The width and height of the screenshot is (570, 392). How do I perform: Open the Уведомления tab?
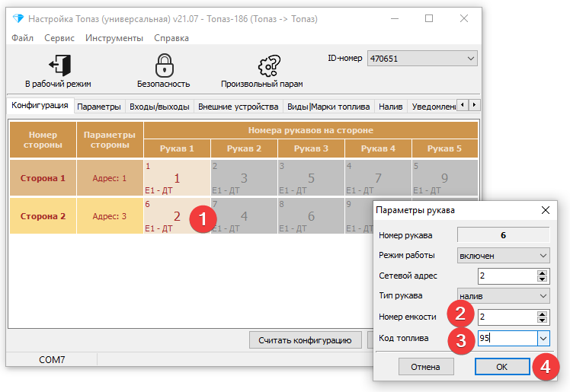(x=434, y=107)
